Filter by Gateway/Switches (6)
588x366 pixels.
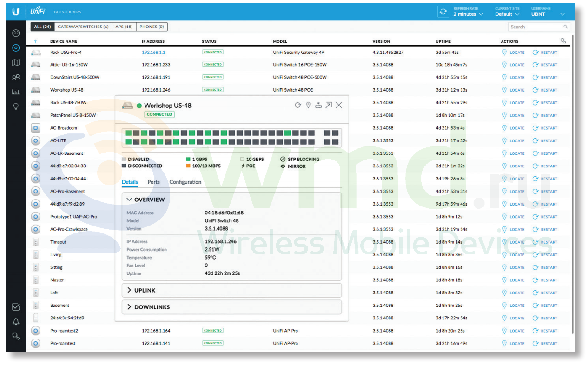[83, 27]
